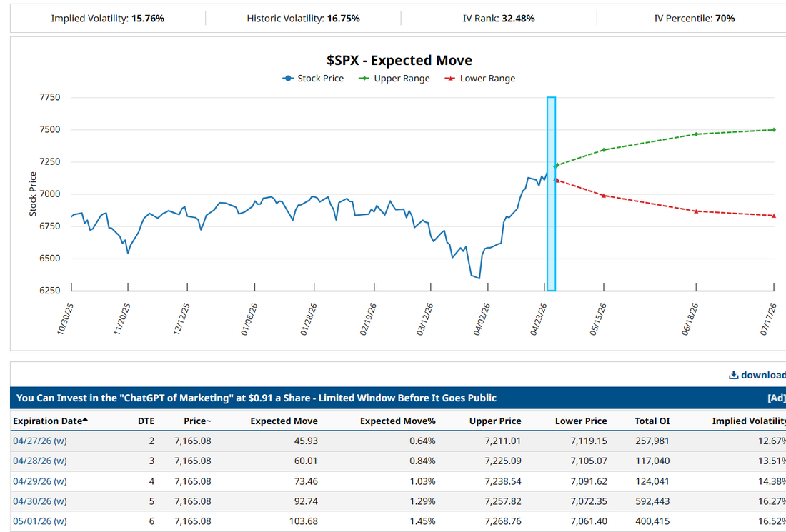Open the 04/30/26 (w) expiration link
Screen dimensions: 786x532
pyautogui.click(x=40, y=501)
